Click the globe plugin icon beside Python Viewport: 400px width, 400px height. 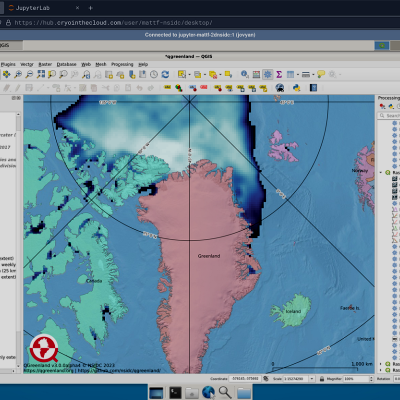(280, 88)
